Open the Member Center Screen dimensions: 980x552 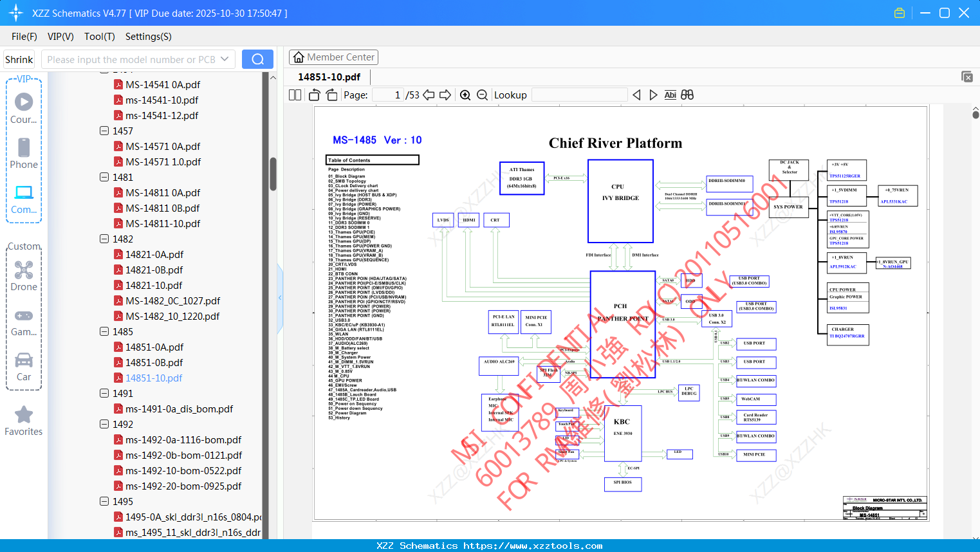coord(333,57)
